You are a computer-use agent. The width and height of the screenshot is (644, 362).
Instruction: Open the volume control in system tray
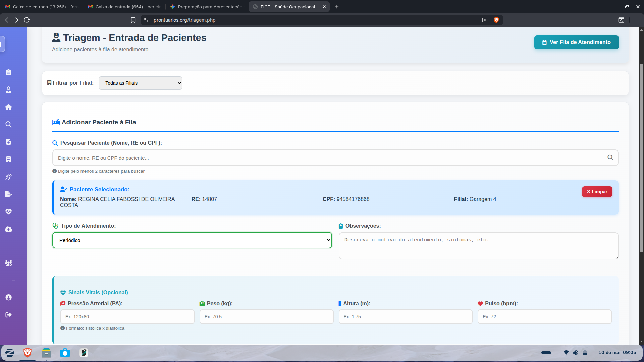(x=576, y=353)
